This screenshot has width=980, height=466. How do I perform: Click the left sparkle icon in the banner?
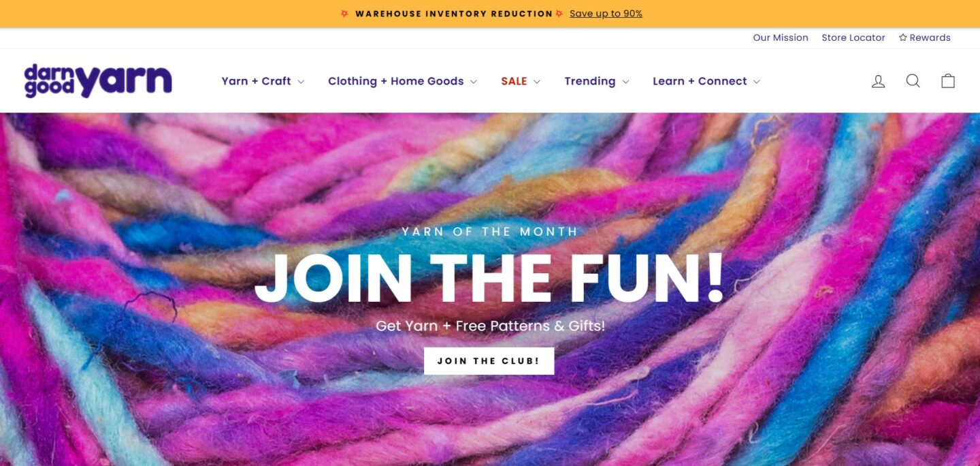click(x=344, y=14)
